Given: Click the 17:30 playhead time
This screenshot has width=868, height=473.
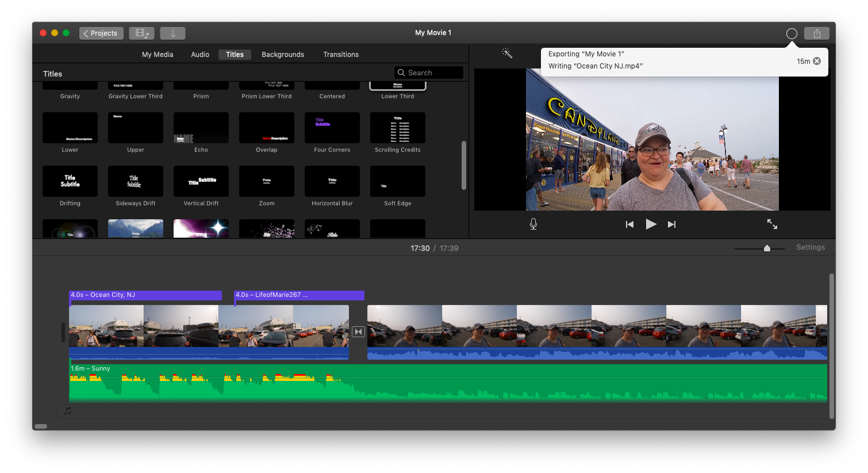Looking at the screenshot, I should coord(420,249).
